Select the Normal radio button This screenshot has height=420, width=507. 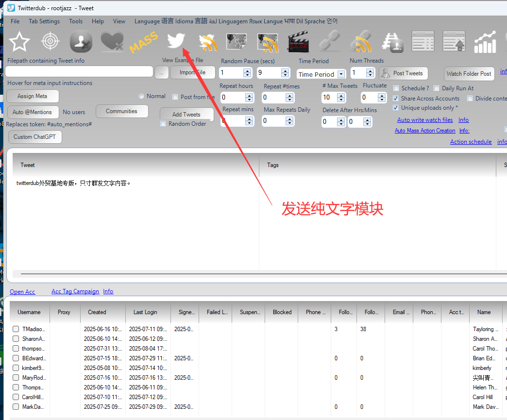pos(141,96)
